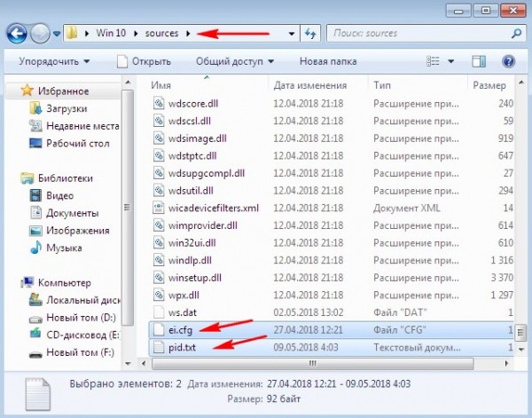Click the Новая папка button
The width and height of the screenshot is (532, 418).
point(328,61)
